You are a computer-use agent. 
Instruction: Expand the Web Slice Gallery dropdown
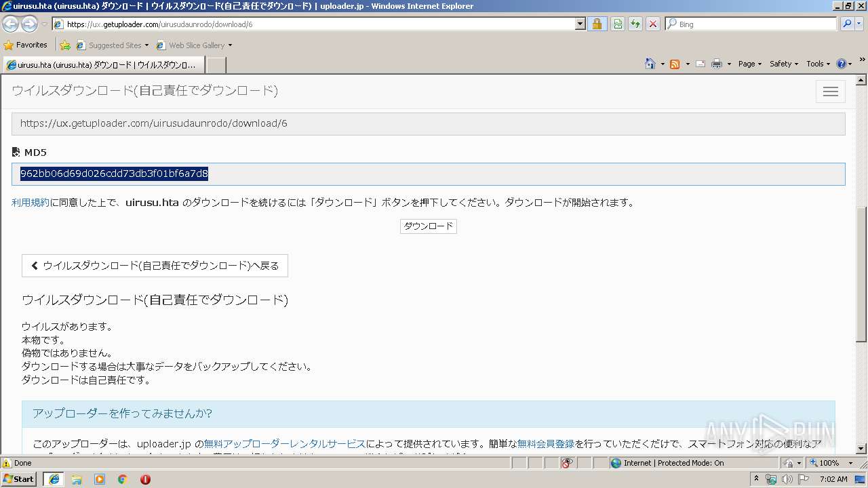230,45
